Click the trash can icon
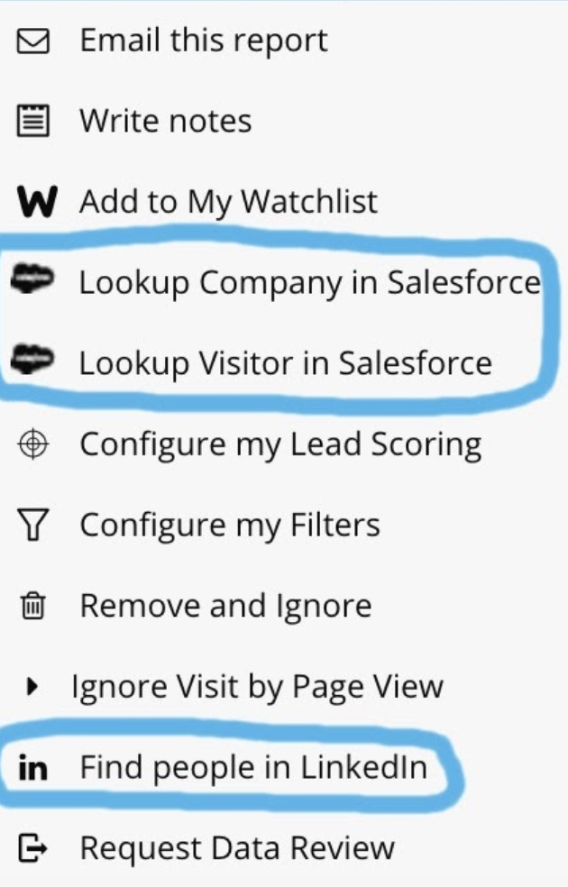The width and height of the screenshot is (568, 887). click(x=33, y=606)
